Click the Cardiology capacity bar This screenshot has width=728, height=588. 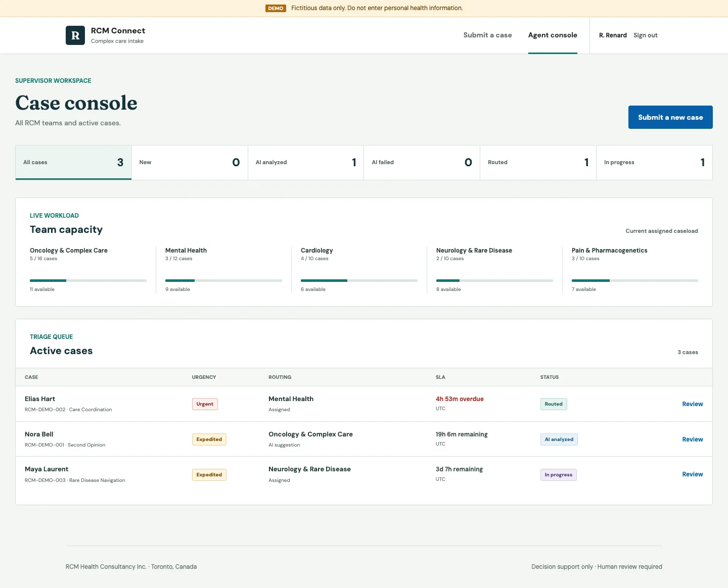(x=359, y=280)
